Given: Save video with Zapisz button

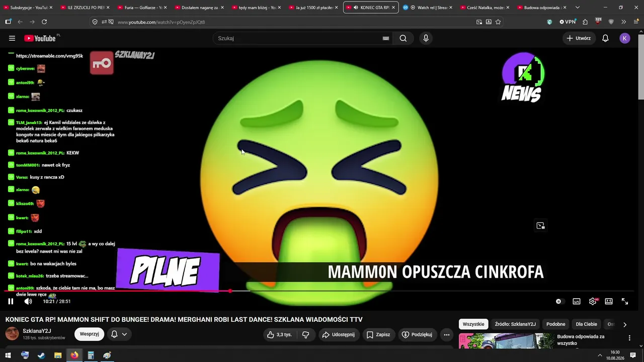Looking at the screenshot, I should coord(378,334).
